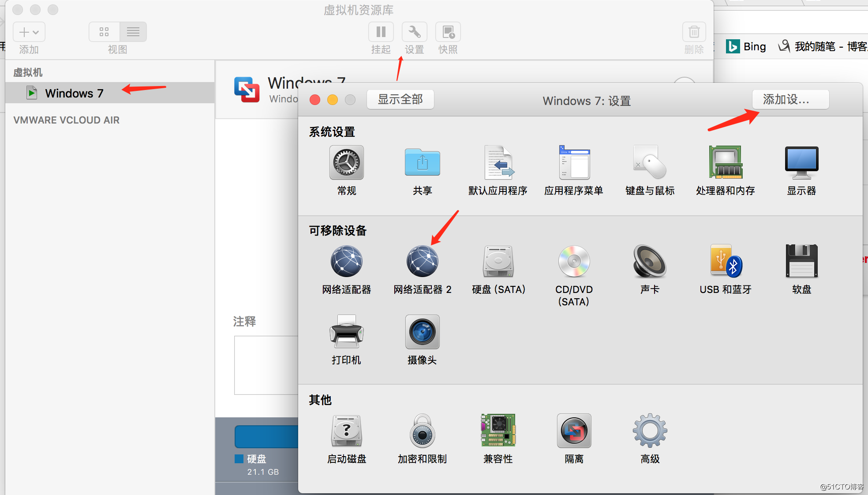Screen dimensions: 868x495
Task: Open 硬盘 (SATA) settings
Action: point(498,262)
